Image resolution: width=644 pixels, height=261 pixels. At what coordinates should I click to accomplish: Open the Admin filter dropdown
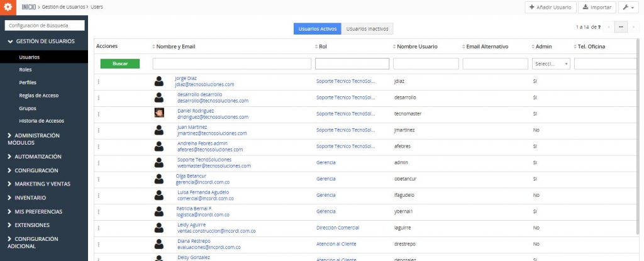(x=551, y=64)
